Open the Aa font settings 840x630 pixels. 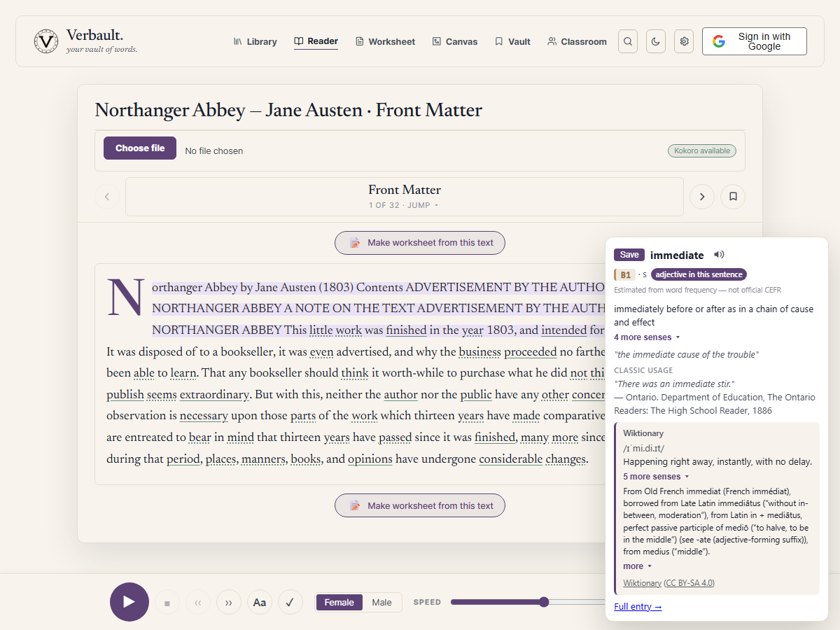[260, 602]
